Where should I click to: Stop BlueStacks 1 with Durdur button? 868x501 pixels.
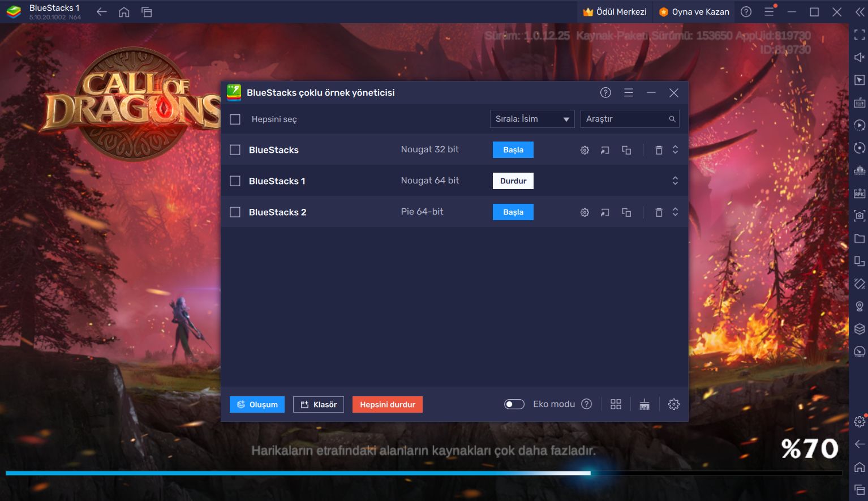tap(513, 181)
